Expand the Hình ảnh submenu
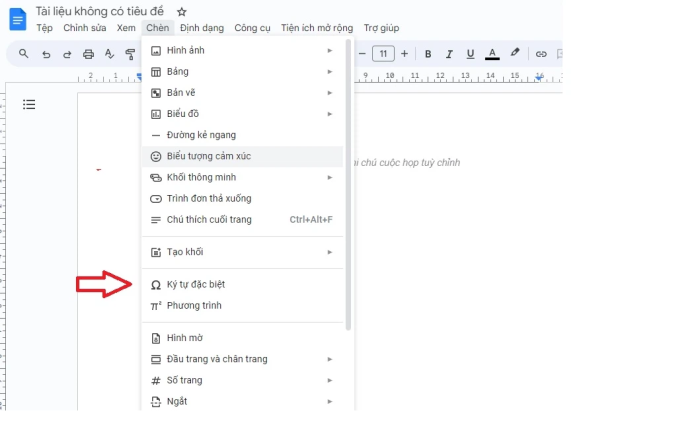Viewport: 696px width, 427px height. [x=240, y=50]
